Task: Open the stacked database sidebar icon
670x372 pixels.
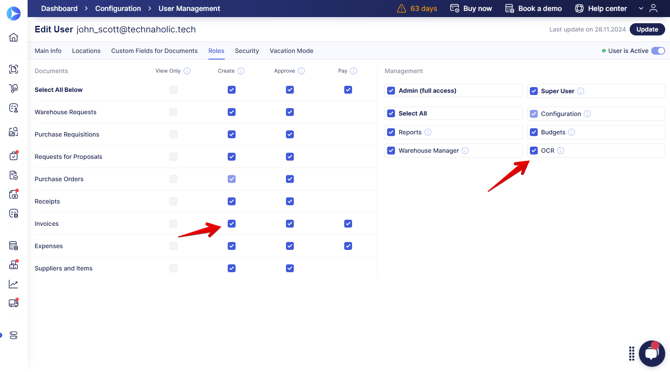Action: (14, 335)
